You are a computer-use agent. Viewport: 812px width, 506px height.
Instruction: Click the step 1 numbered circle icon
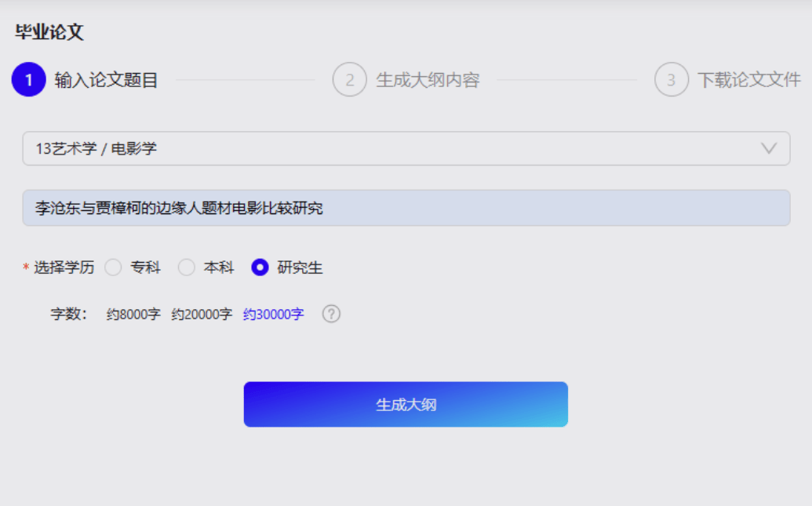pyautogui.click(x=28, y=80)
